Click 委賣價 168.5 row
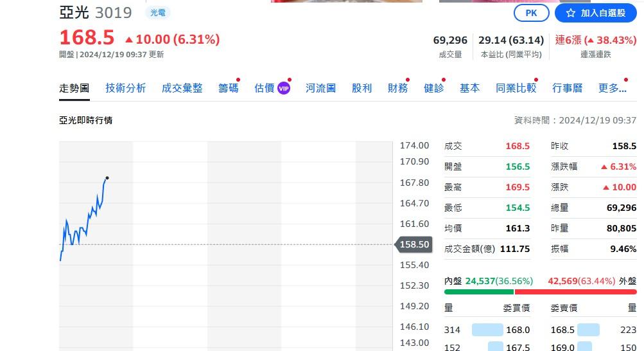Viewport: 644px width, 351px height. coord(593,330)
